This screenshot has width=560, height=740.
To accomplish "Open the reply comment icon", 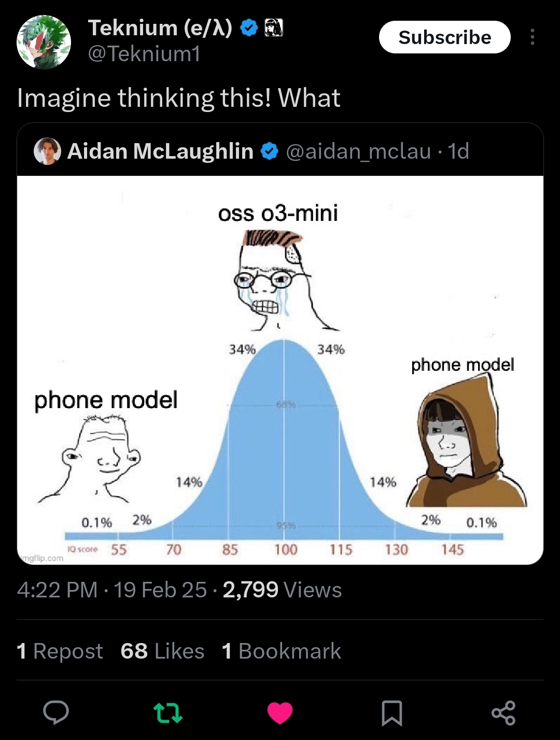I will [x=56, y=712].
